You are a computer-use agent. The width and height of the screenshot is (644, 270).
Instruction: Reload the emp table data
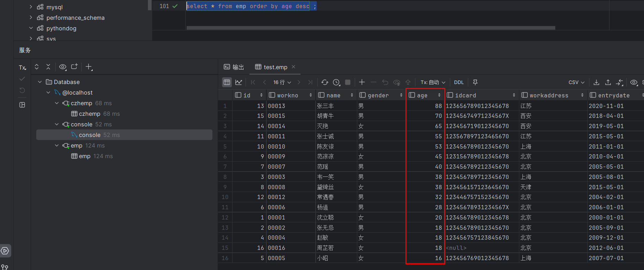(325, 82)
